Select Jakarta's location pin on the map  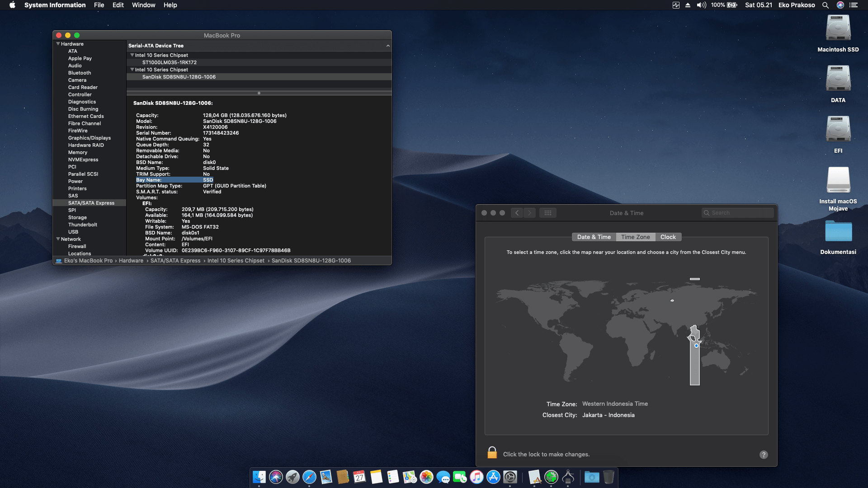pos(696,345)
